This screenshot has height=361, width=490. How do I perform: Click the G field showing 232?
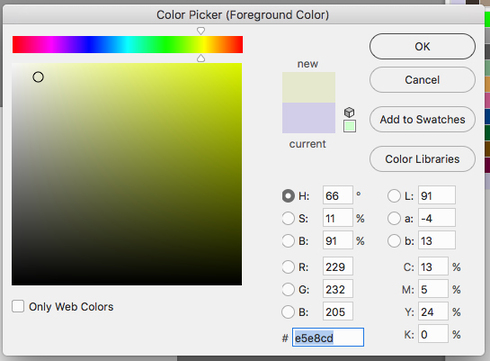(338, 289)
